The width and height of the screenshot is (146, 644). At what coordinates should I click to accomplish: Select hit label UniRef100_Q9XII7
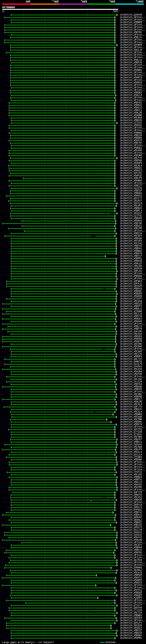(x=131, y=198)
